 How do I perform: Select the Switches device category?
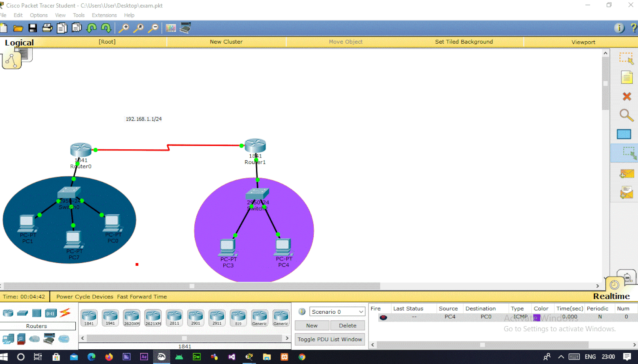click(22, 313)
